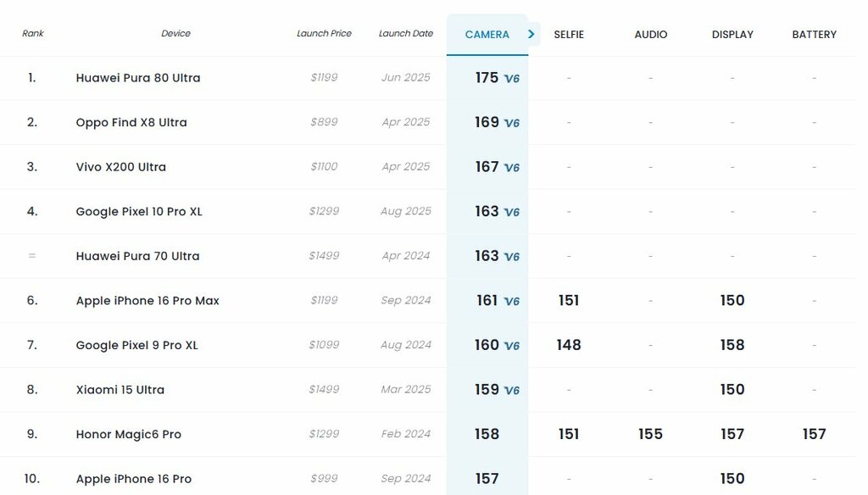Viewport: 868px width, 495px height.
Task: Click the V6 icon next to Vivo X200 Ultra score
Action: tap(511, 168)
